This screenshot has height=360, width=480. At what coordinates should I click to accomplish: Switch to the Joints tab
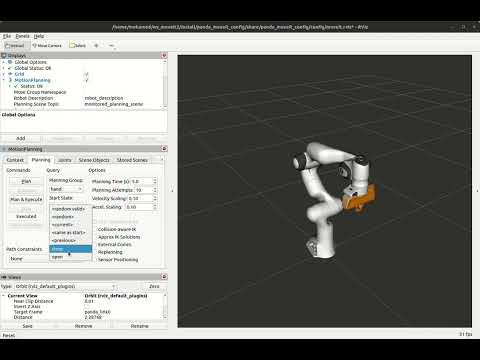(65, 160)
